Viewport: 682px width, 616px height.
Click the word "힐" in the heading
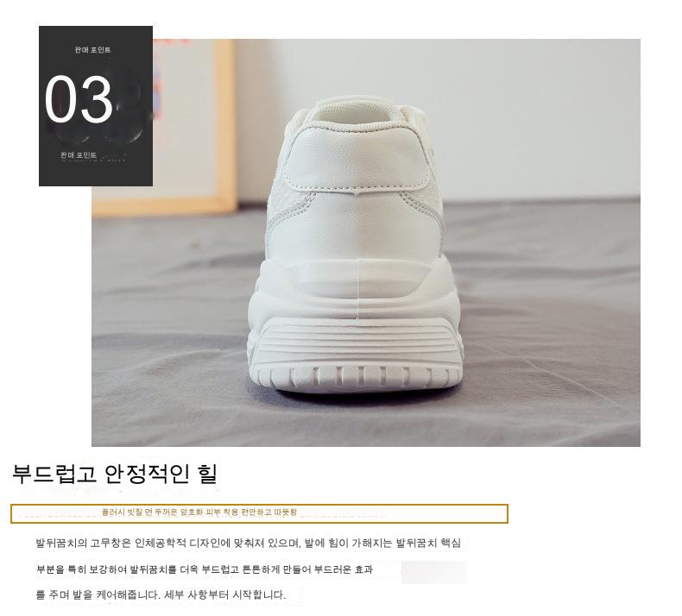(x=207, y=474)
